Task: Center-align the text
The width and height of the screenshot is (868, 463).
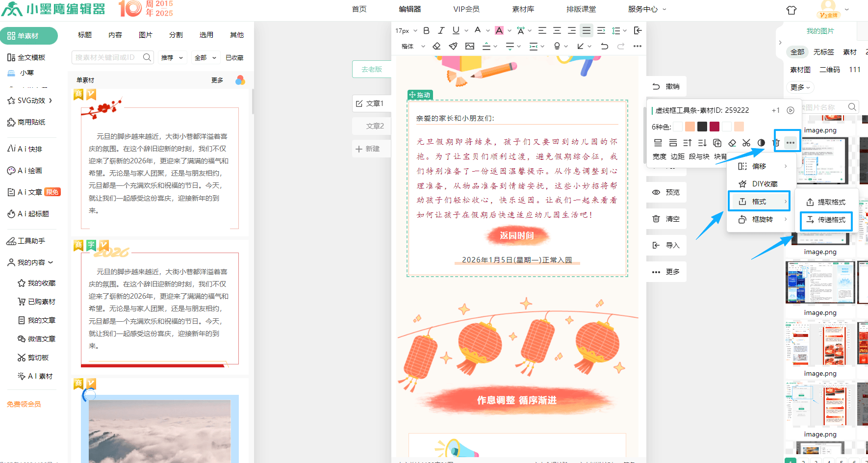Action: [557, 30]
